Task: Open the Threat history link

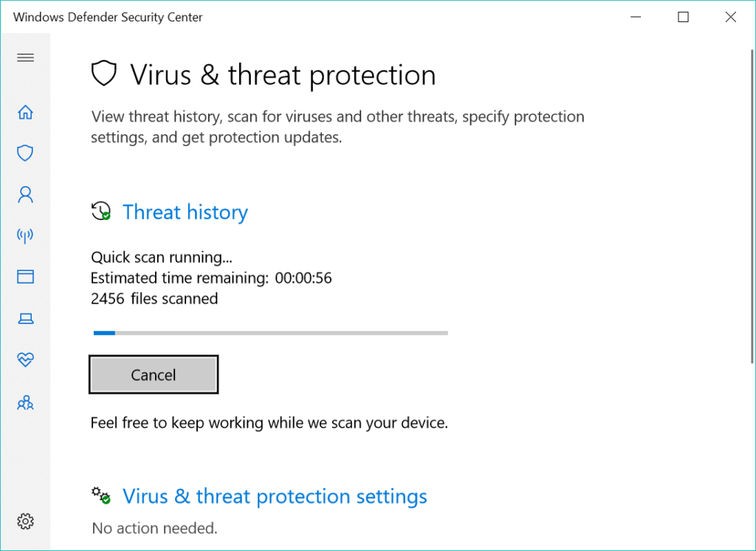Action: [x=185, y=212]
